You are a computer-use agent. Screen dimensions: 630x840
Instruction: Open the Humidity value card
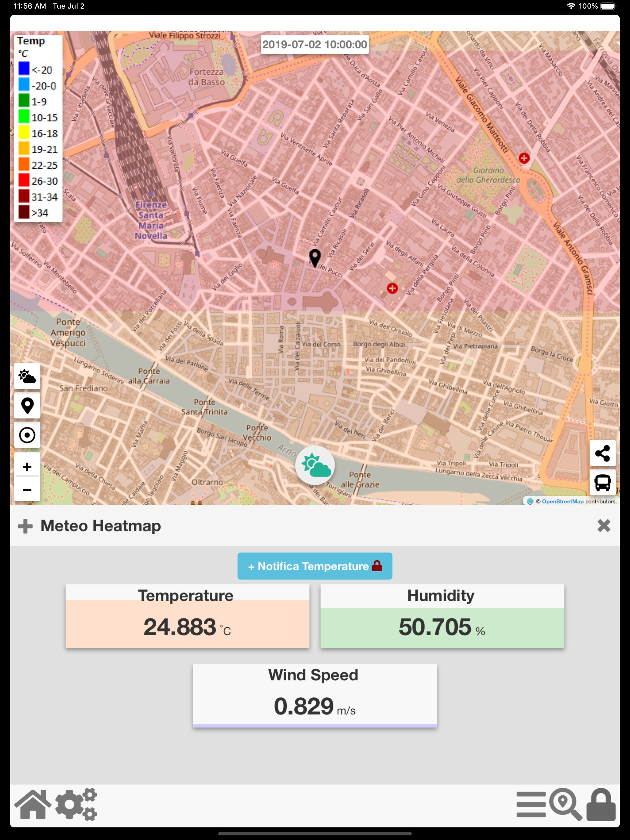pyautogui.click(x=442, y=616)
